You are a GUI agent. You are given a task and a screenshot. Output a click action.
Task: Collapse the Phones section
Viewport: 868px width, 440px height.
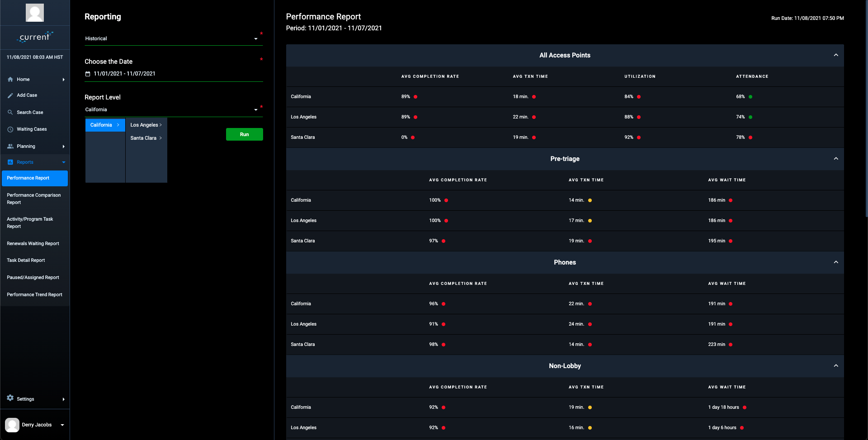(836, 262)
